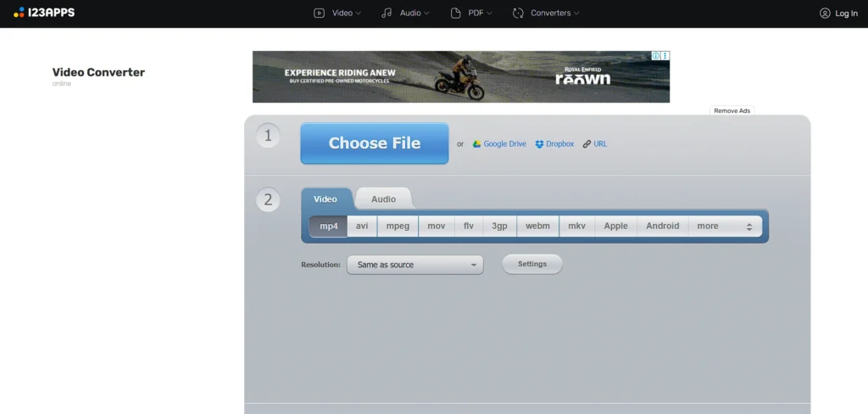Select the Apple device preset
The height and width of the screenshot is (414, 868).
click(616, 227)
